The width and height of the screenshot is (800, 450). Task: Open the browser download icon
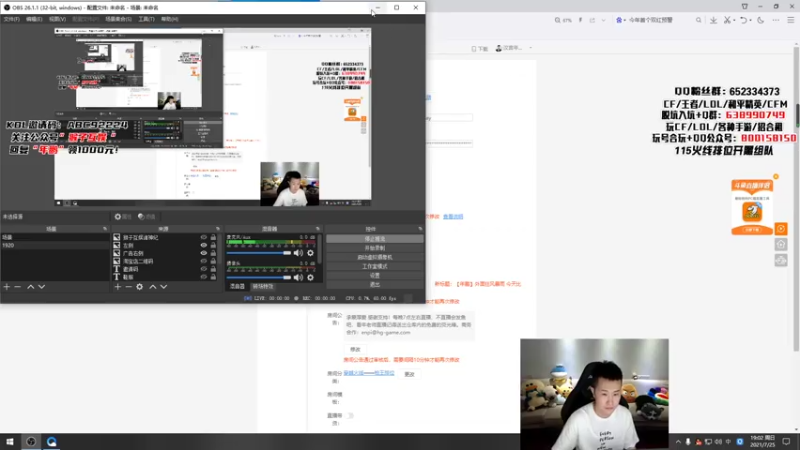(x=713, y=20)
